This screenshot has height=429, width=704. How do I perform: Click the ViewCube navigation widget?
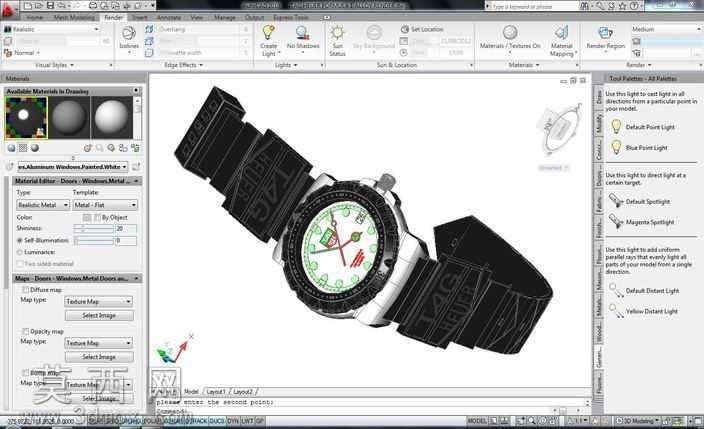pyautogui.click(x=560, y=128)
